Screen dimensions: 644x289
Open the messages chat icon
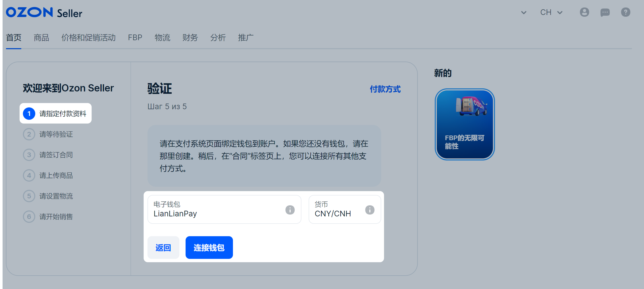pyautogui.click(x=605, y=12)
